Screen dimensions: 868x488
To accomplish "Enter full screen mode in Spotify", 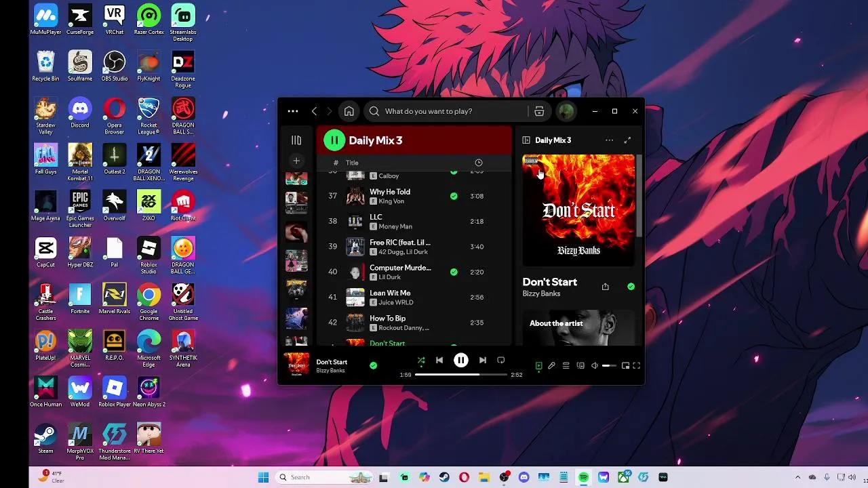I will [636, 366].
